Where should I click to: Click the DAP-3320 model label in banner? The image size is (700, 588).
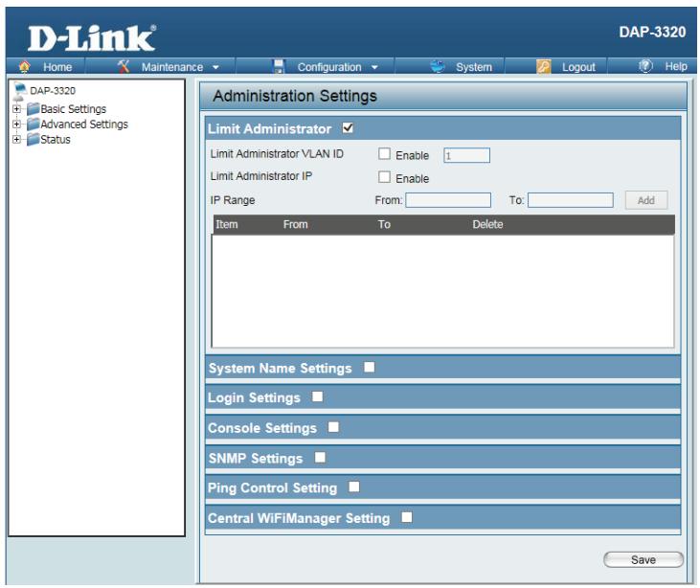(652, 33)
